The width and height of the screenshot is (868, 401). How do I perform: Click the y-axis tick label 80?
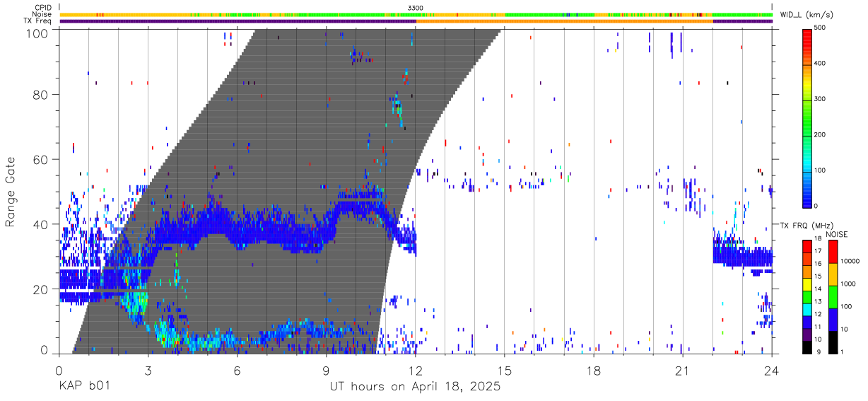[x=41, y=95]
